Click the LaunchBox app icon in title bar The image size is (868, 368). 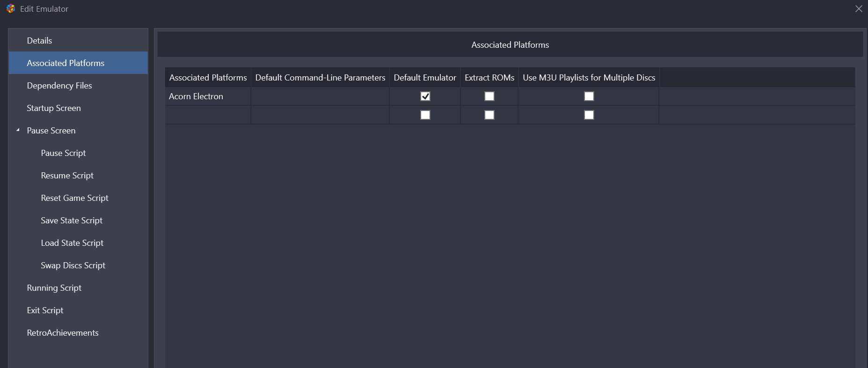click(10, 9)
